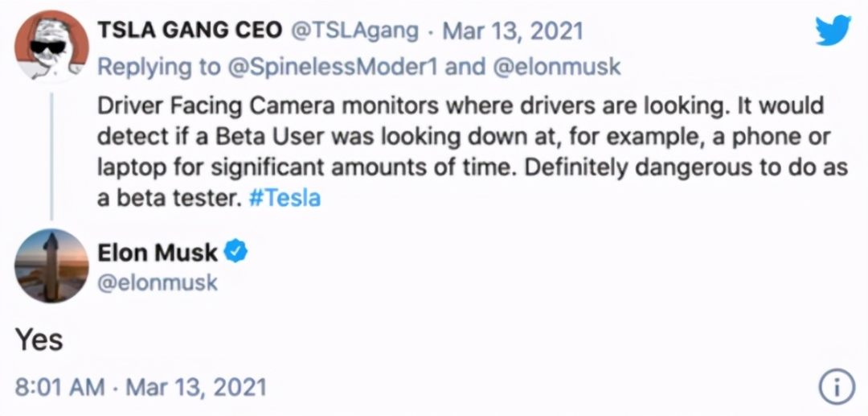The height and width of the screenshot is (416, 868).
Task: Click the Twitter bird logo
Action: point(833,30)
